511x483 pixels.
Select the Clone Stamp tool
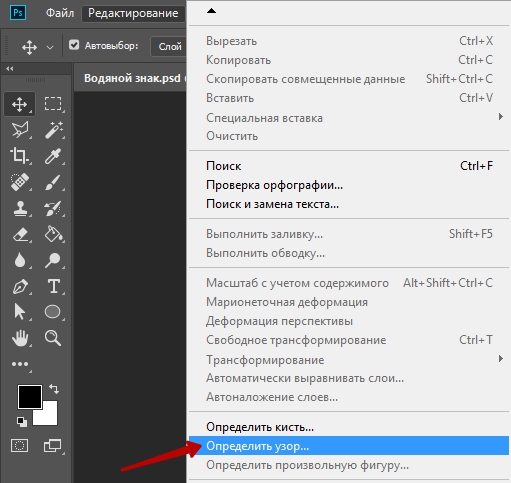tap(20, 208)
